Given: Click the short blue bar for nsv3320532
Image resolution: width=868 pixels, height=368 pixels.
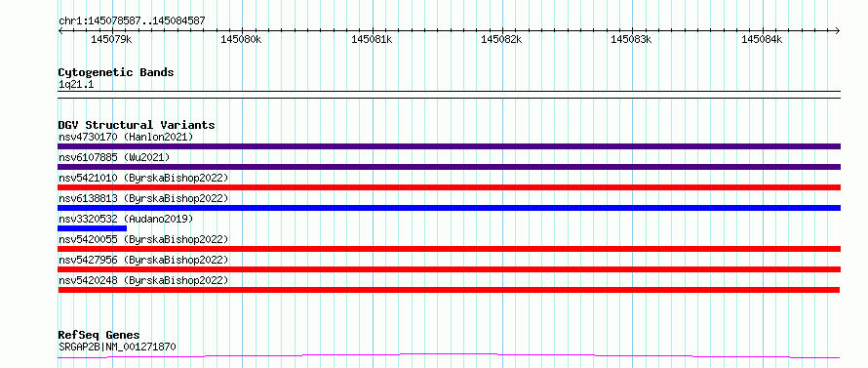Looking at the screenshot, I should [93, 228].
